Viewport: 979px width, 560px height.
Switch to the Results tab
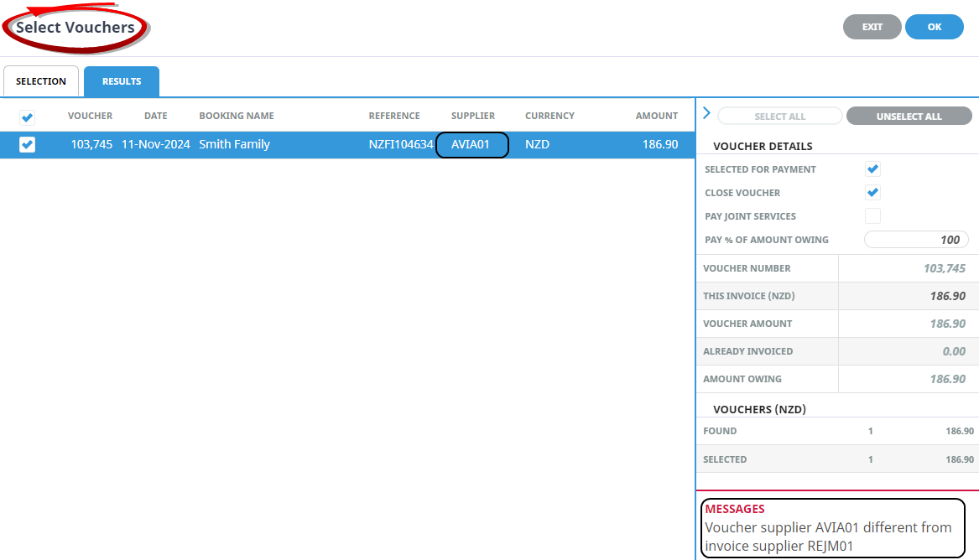click(x=122, y=81)
